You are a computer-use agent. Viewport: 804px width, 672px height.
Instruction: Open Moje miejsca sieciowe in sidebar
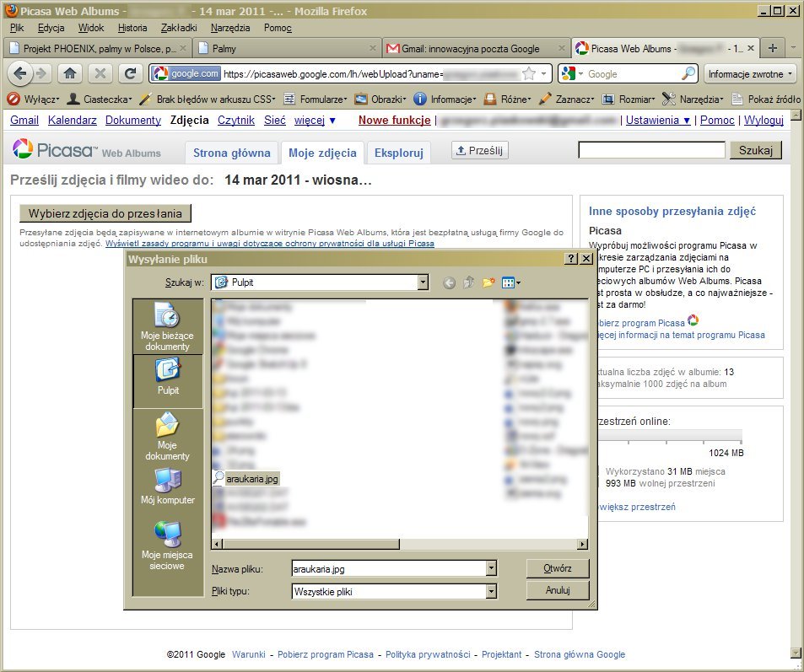(167, 546)
